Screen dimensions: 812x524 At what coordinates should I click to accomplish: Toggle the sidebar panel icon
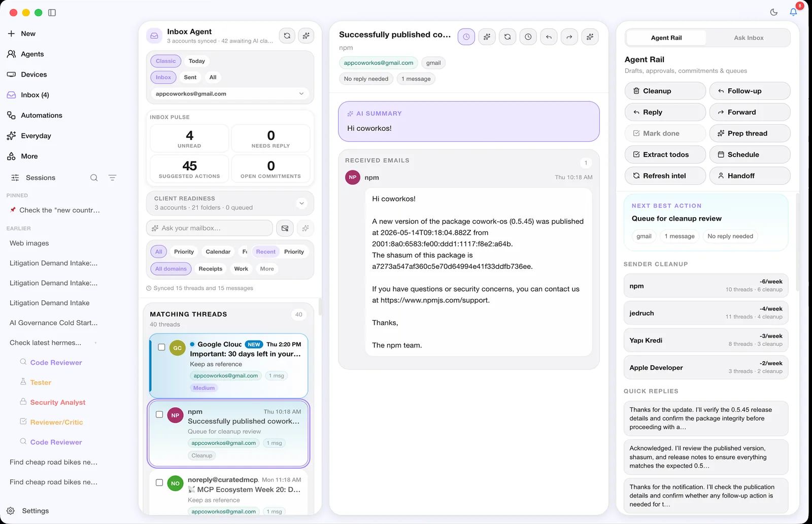(52, 12)
